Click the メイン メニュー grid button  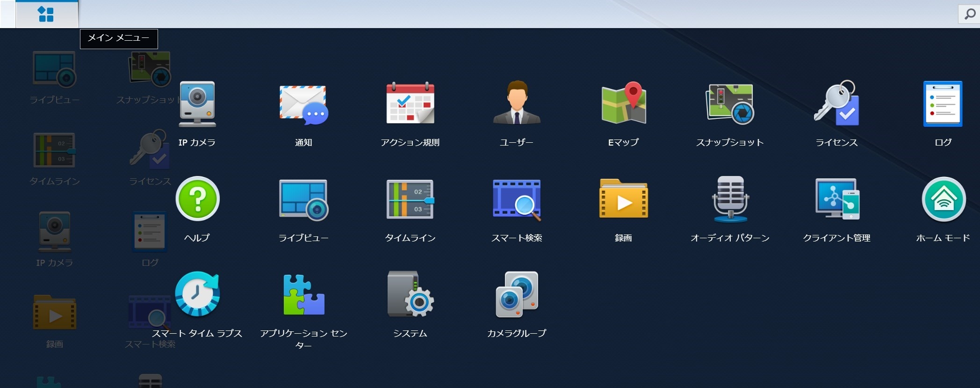[x=46, y=14]
